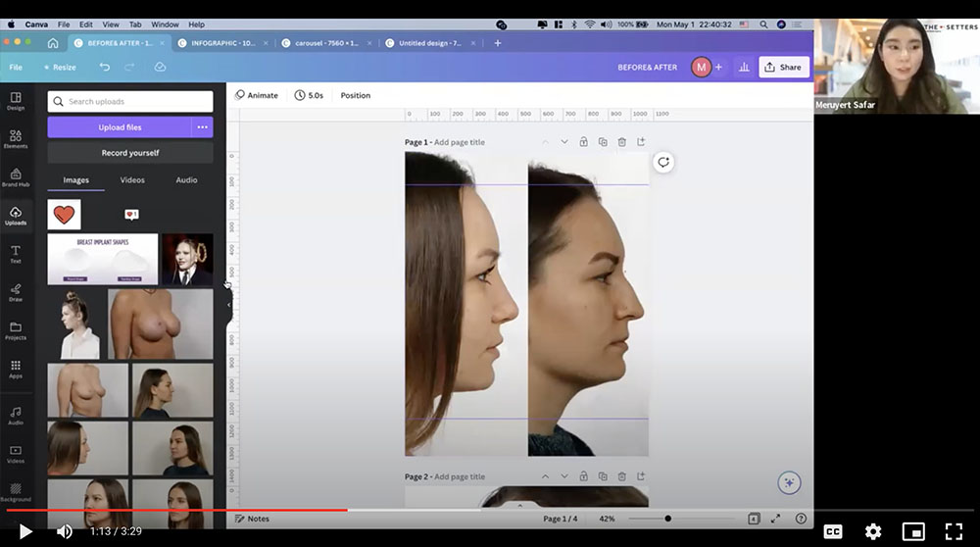Screen dimensions: 980x547
Task: Open Notes at bottom bar
Action: [252, 519]
